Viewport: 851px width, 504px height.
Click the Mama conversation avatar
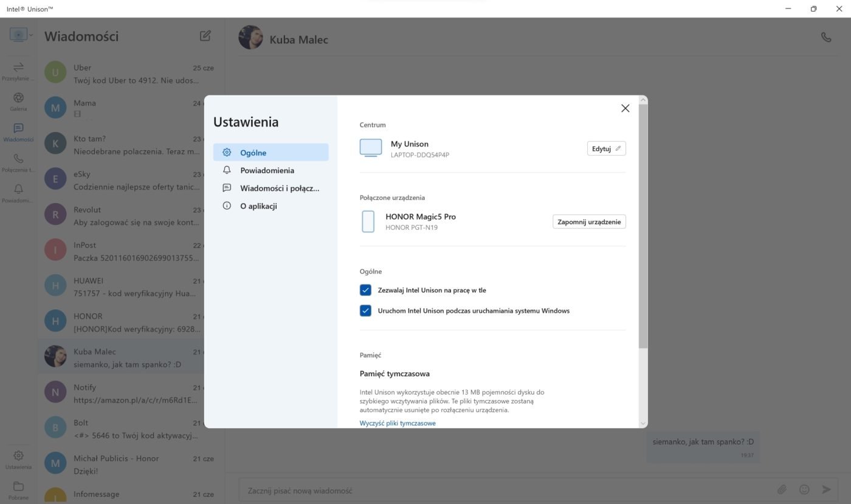[55, 108]
